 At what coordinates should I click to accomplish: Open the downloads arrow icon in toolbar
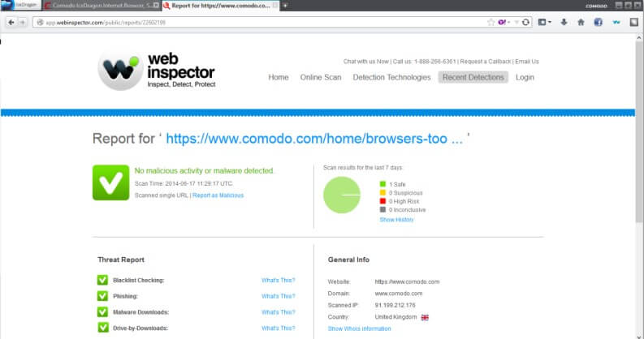pos(564,22)
